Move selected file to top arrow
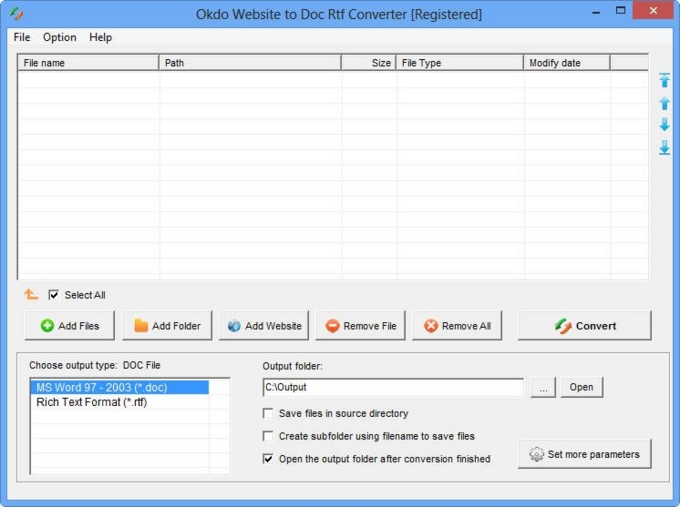This screenshot has height=516, width=680. 664,81
